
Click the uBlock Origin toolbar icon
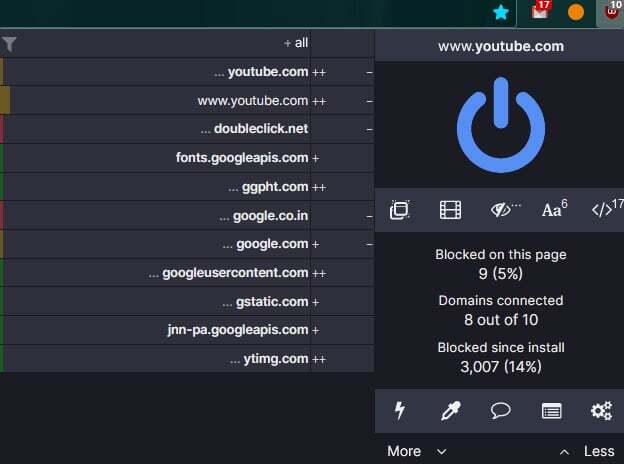pos(611,11)
